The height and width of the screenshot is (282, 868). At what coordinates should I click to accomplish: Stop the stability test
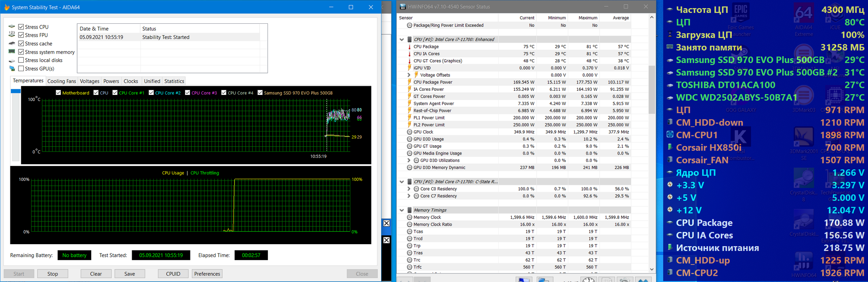[x=53, y=274]
